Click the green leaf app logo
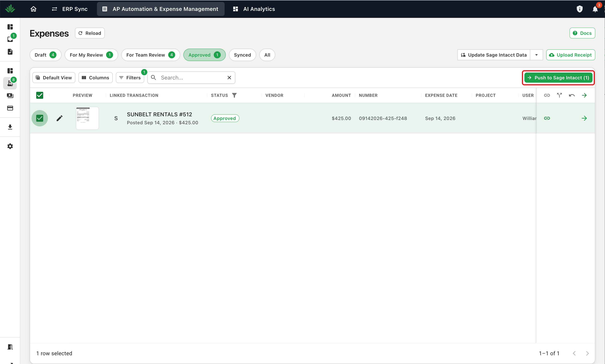The height and width of the screenshot is (364, 605). (10, 9)
